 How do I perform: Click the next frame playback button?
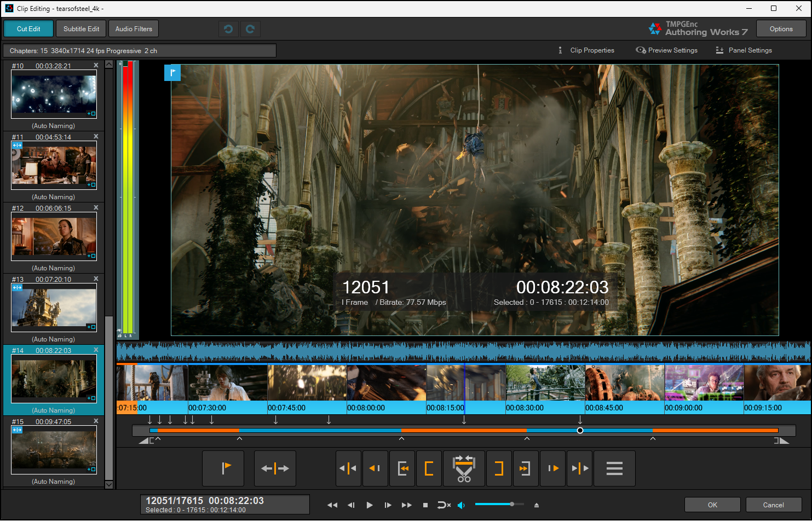coord(388,505)
